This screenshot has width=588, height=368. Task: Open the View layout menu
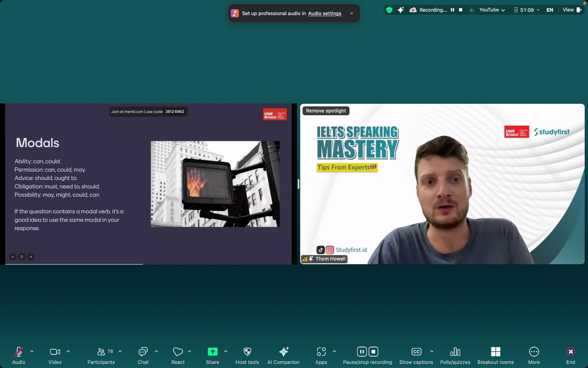point(572,10)
